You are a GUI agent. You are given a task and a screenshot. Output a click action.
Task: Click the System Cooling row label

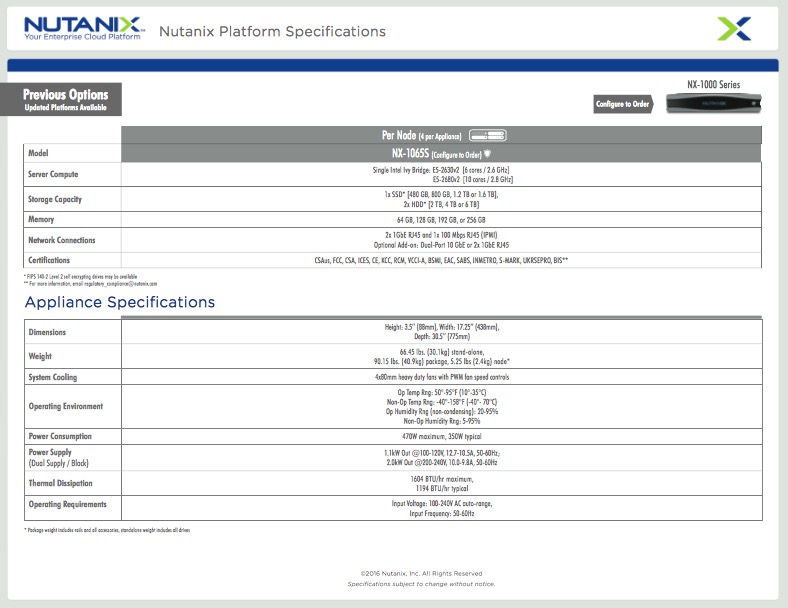click(x=52, y=377)
